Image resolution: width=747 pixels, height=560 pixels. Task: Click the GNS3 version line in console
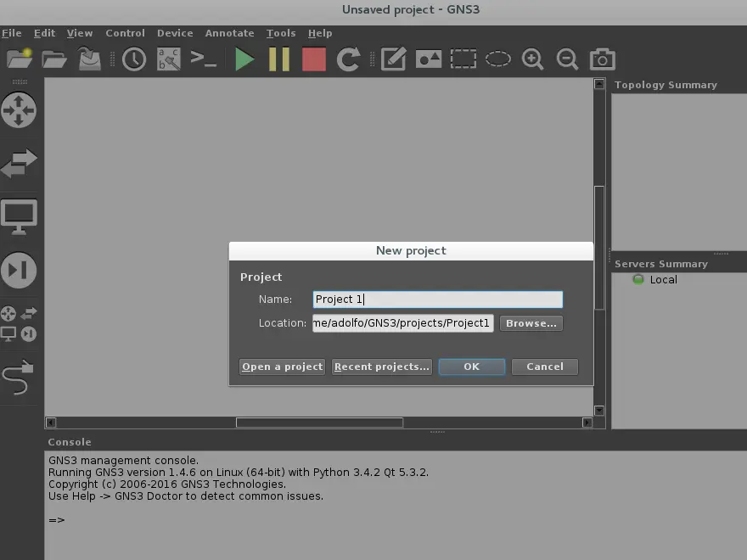239,473
